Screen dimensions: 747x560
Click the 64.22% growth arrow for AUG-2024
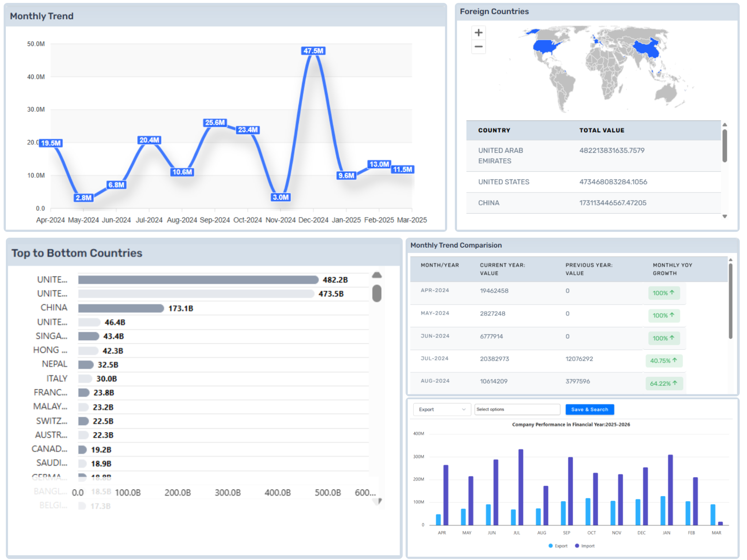tap(664, 383)
